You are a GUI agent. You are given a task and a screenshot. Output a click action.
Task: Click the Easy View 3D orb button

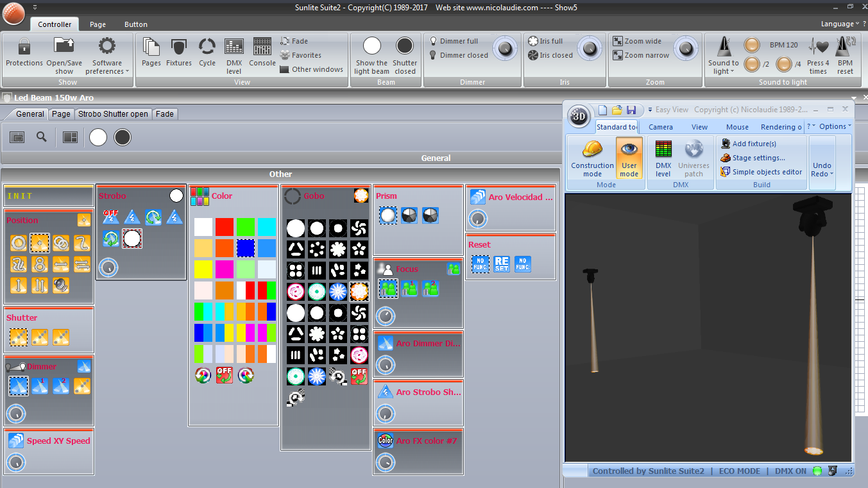580,115
